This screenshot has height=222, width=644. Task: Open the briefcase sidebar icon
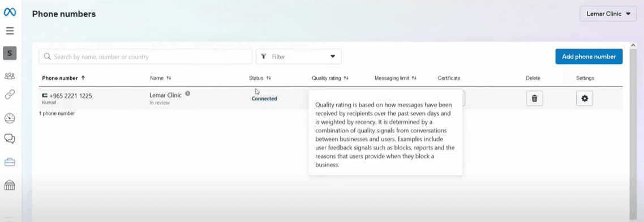point(10,163)
